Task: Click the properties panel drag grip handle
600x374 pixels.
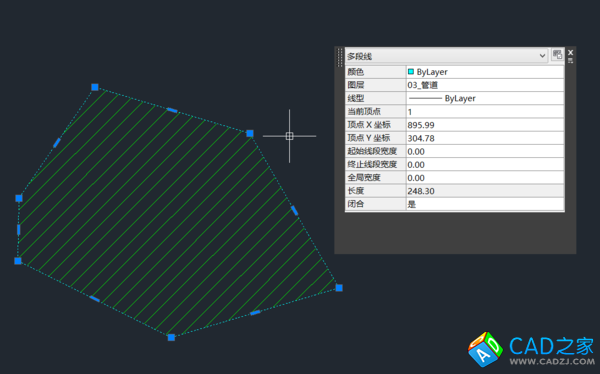Action: pos(339,57)
